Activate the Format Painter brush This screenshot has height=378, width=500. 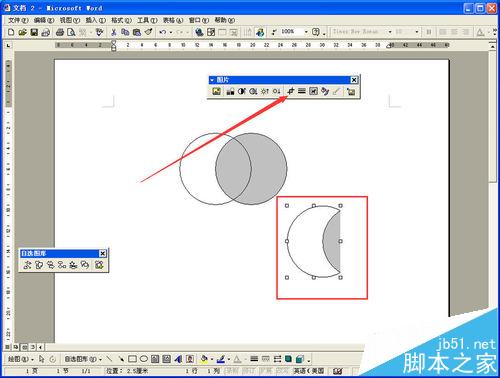[x=149, y=32]
